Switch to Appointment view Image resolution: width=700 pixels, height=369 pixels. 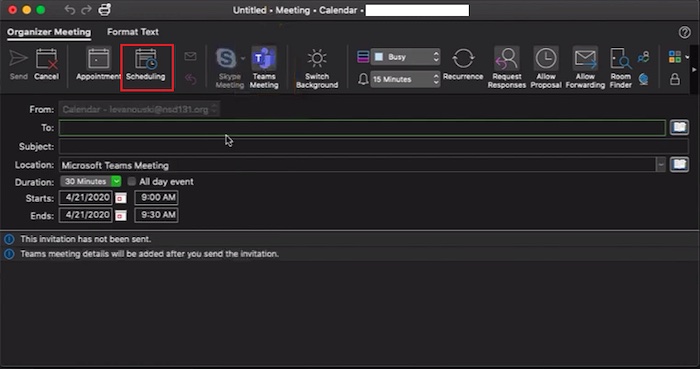pyautogui.click(x=98, y=65)
